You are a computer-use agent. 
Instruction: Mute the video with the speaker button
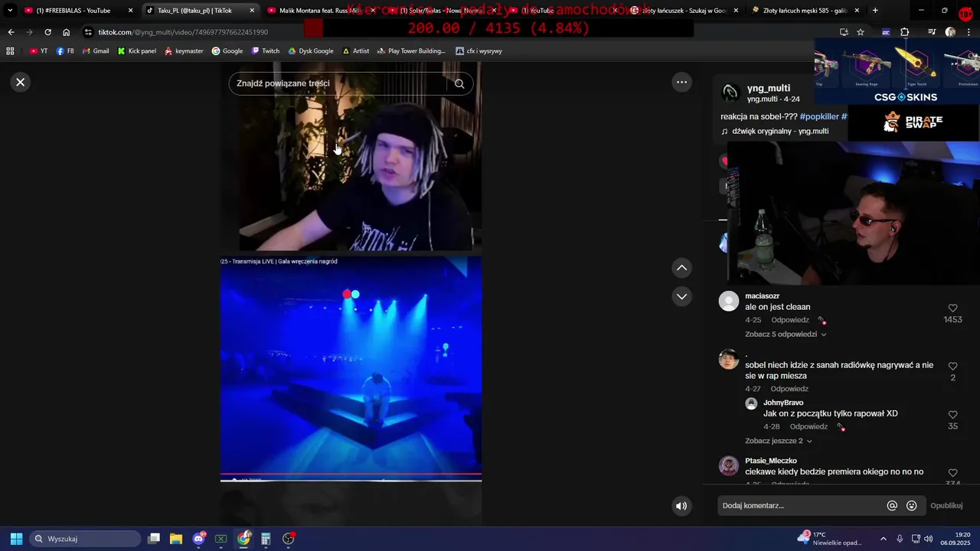pos(681,506)
